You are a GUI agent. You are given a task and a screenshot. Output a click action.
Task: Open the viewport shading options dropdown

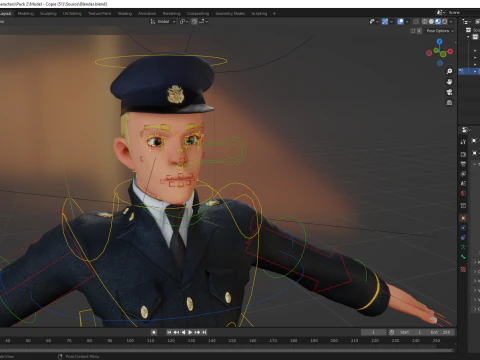tap(451, 22)
